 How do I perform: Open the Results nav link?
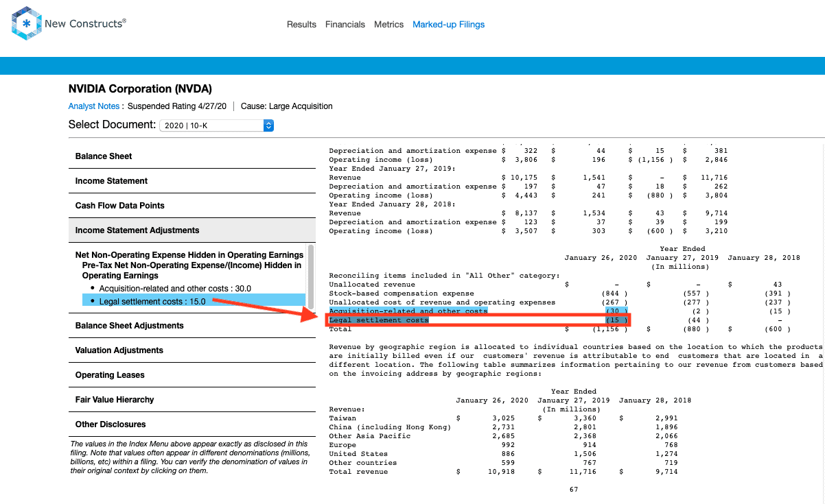301,25
